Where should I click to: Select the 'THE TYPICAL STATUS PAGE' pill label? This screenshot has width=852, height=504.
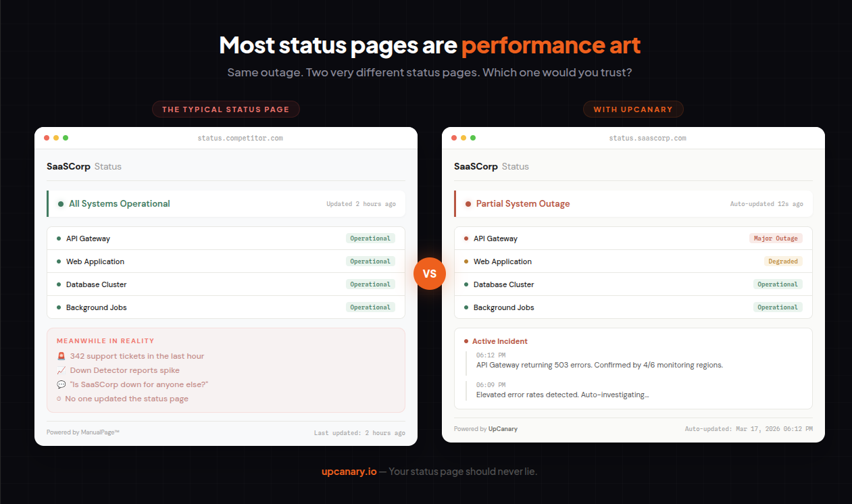coord(226,109)
